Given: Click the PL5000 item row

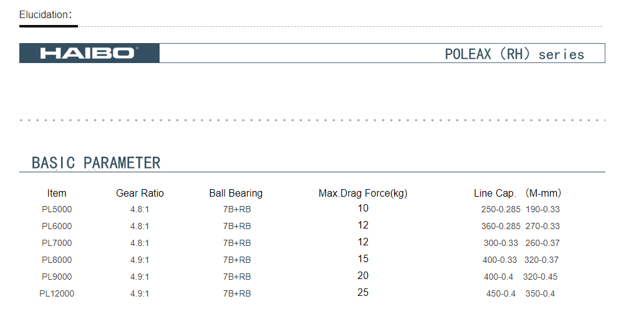Looking at the screenshot, I should coord(300,209).
